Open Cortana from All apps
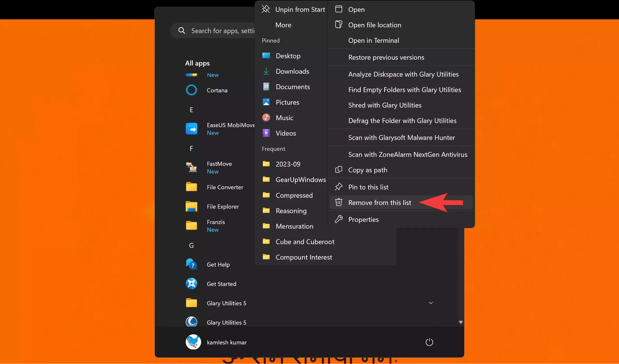Viewport: 619px width, 364px height. pos(217,90)
